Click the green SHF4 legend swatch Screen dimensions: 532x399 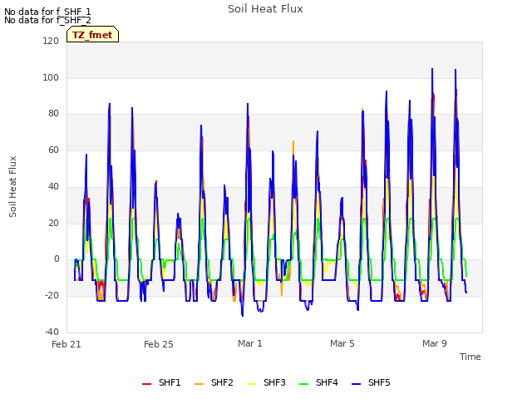[304, 384]
